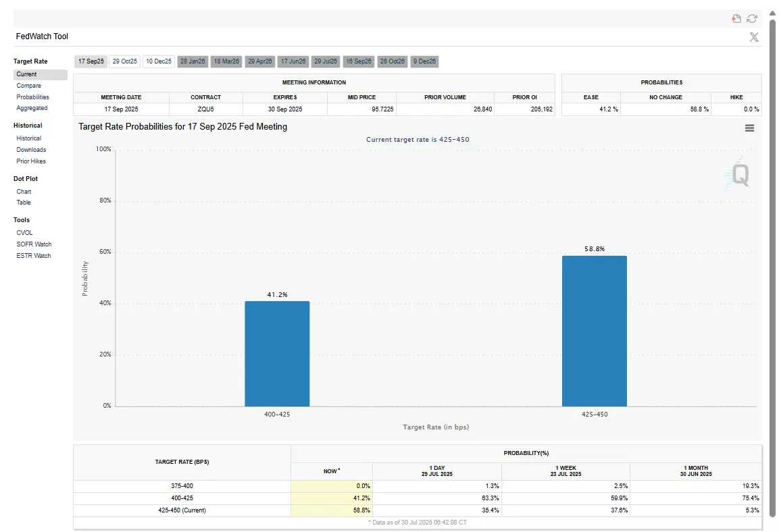Click the 425-450 probability bar
Screen dimensions: 781x532
pos(594,331)
